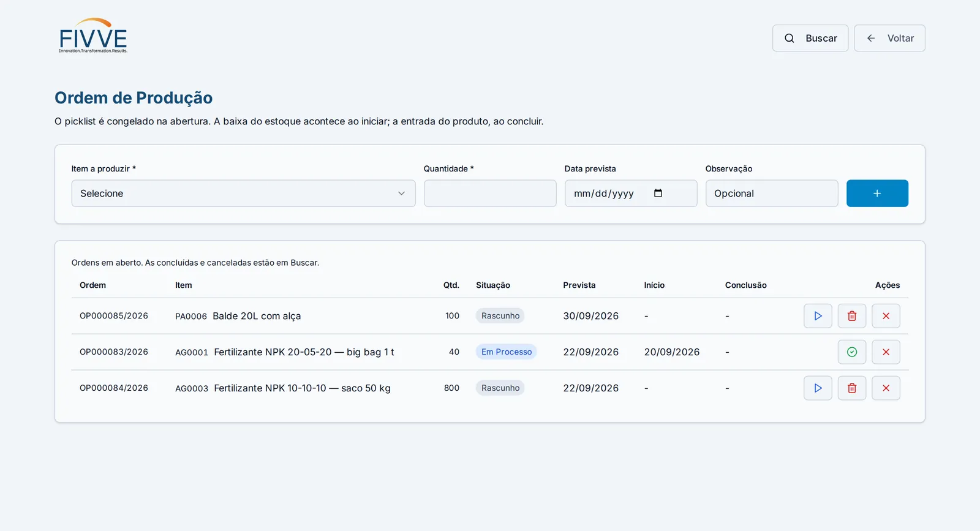980x531 pixels.
Task: Select order number OP000083/2026
Action: click(114, 352)
